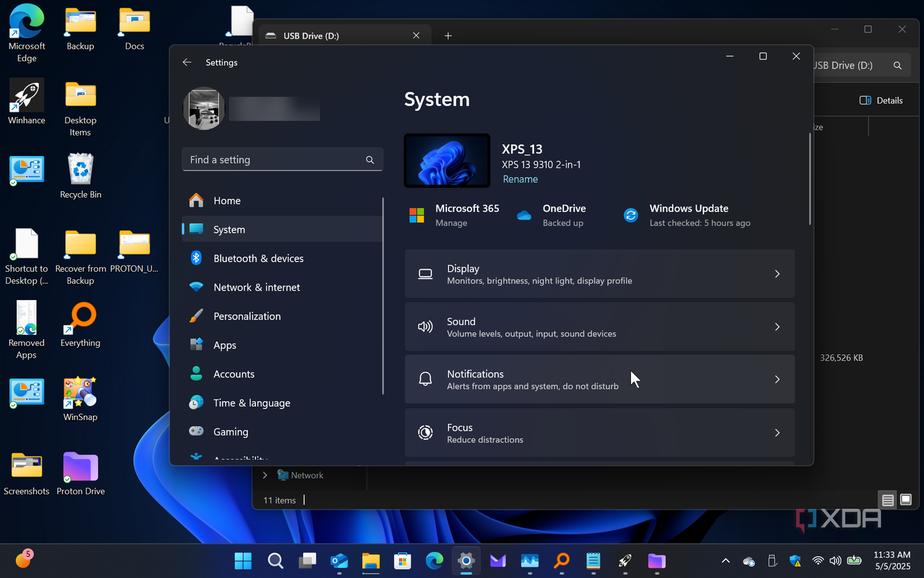Open Notepad from the taskbar
The image size is (924, 578).
593,562
